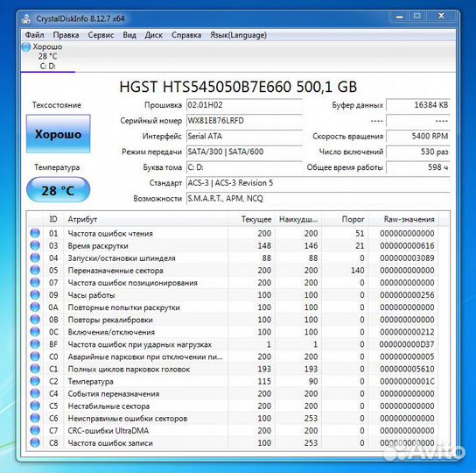Open the Файл menu
The height and width of the screenshot is (473, 476).
coord(34,35)
